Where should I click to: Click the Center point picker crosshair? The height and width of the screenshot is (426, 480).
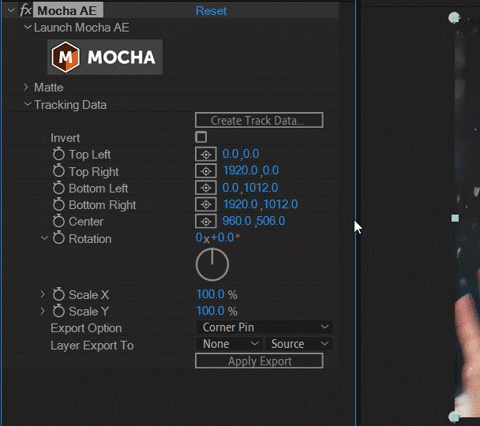206,221
